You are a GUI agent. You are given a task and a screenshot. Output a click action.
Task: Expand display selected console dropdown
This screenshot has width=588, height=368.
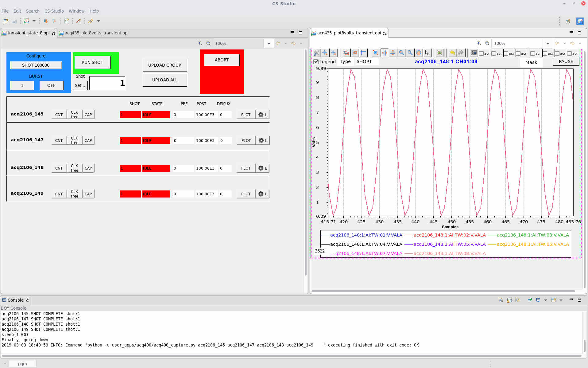546,300
